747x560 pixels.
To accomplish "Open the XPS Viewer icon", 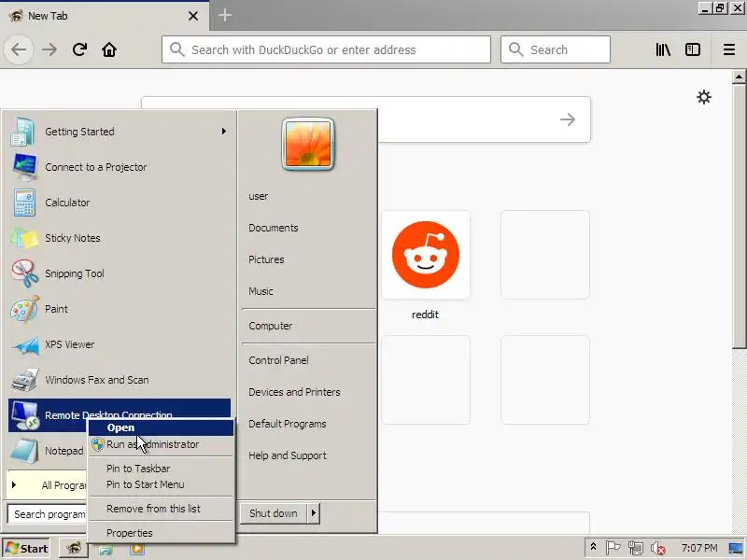I will [25, 344].
